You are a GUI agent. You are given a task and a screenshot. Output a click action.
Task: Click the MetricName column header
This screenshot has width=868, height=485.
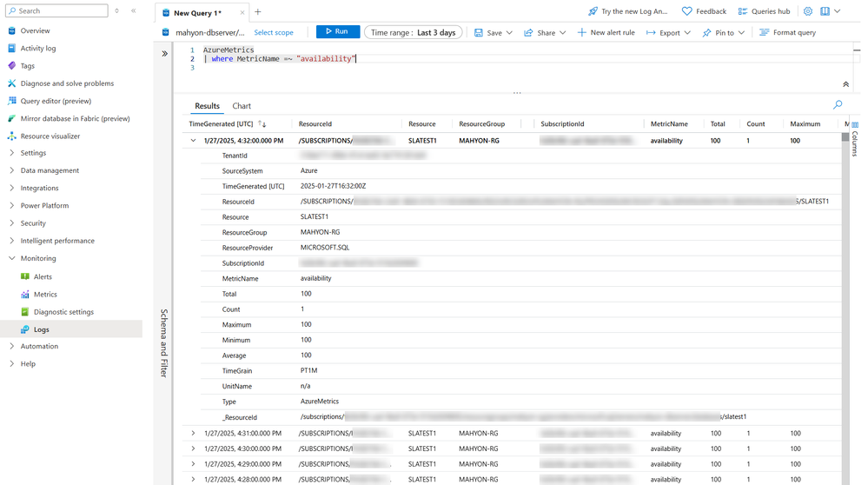click(669, 124)
